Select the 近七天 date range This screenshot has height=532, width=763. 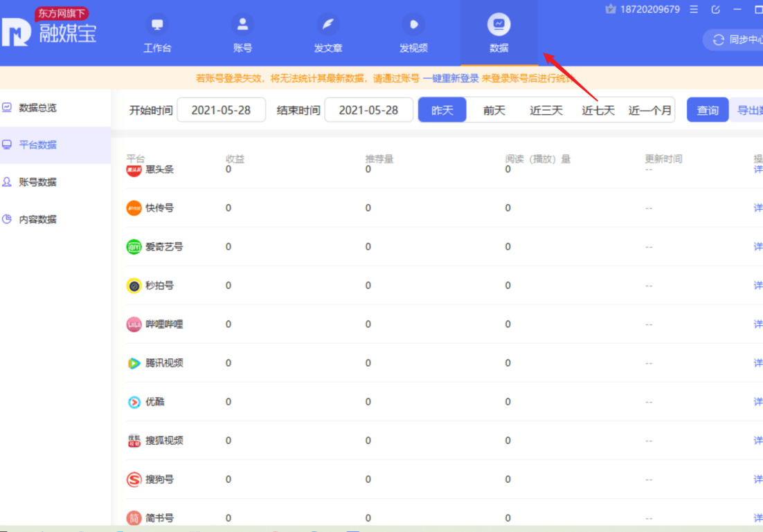click(598, 111)
